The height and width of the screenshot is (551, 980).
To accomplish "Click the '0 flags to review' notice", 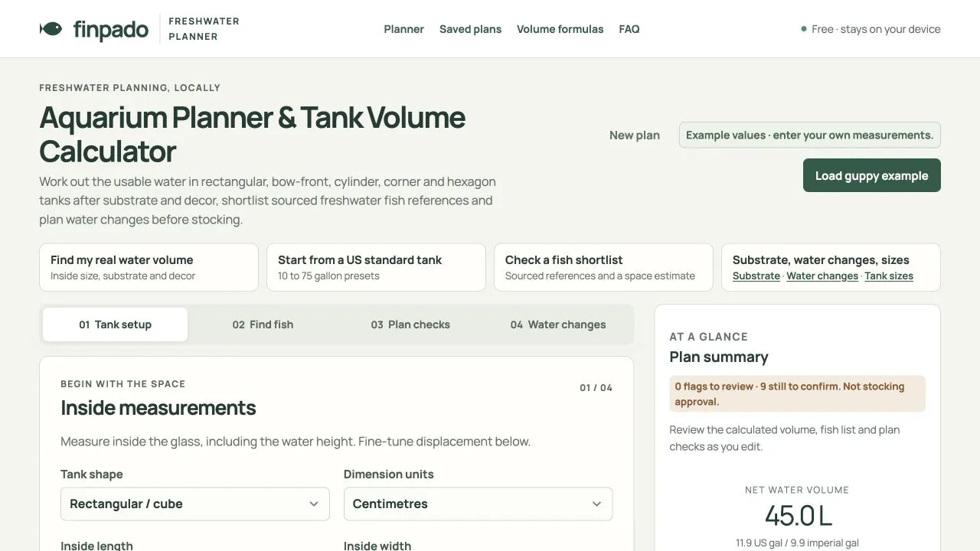I will coord(798,394).
